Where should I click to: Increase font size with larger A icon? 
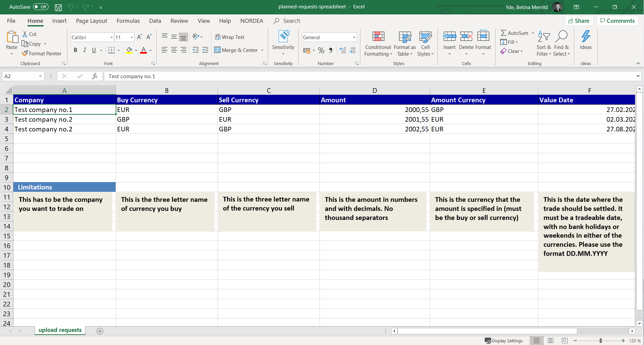tap(140, 37)
